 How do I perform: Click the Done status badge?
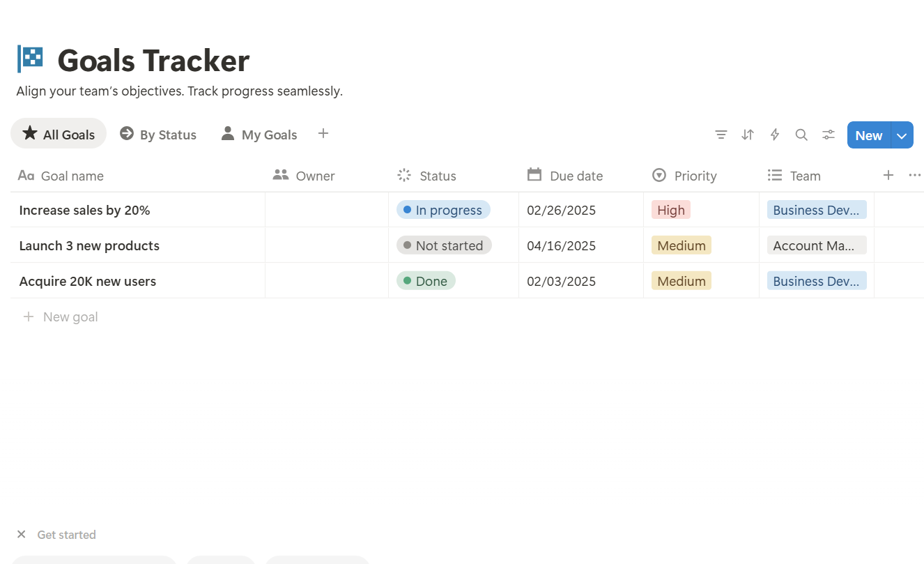point(425,280)
